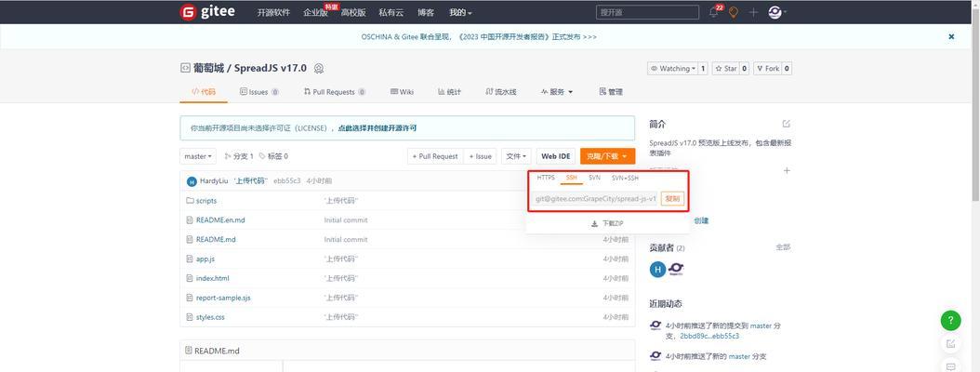Click the header search box
Image resolution: width=980 pixels, height=372 pixels.
(647, 12)
